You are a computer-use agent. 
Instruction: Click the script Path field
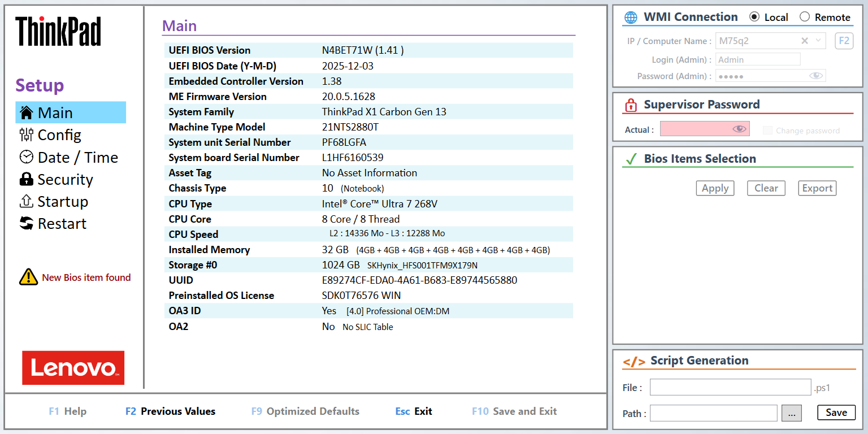tap(714, 413)
